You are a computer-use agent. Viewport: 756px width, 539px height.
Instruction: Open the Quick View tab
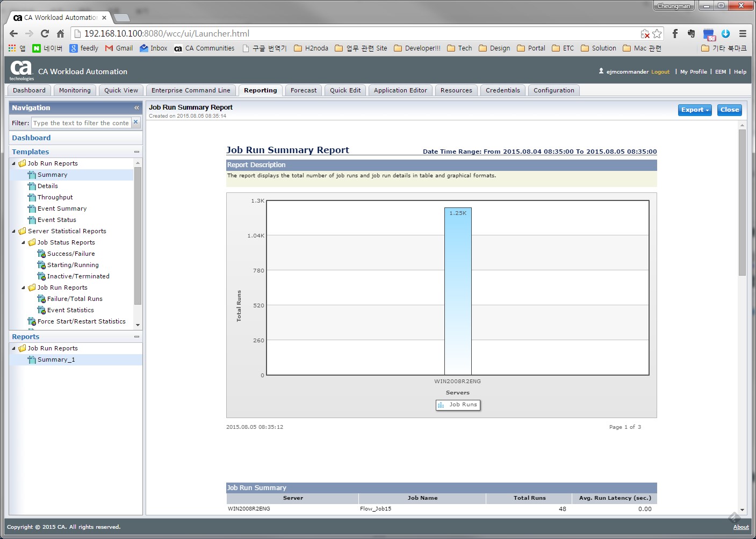[121, 90]
